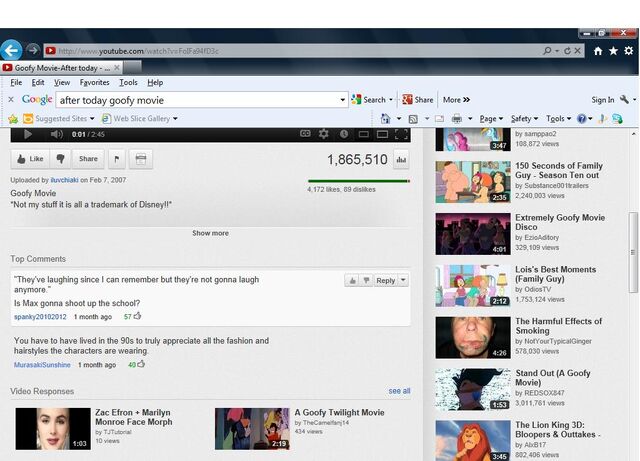
Task: Mute the video via the speaker icon
Action: click(57, 134)
